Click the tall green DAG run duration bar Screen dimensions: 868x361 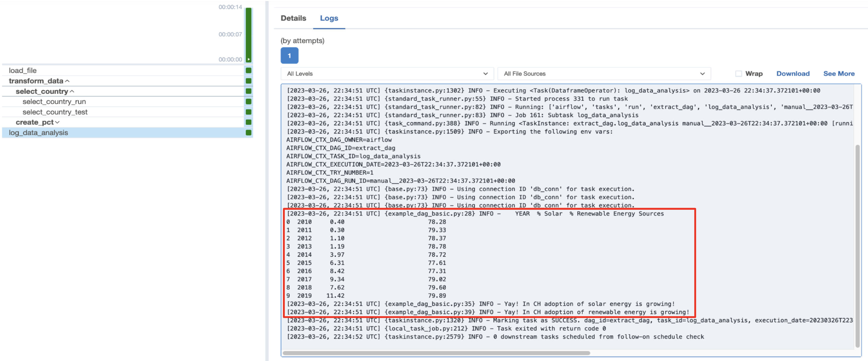[248, 32]
